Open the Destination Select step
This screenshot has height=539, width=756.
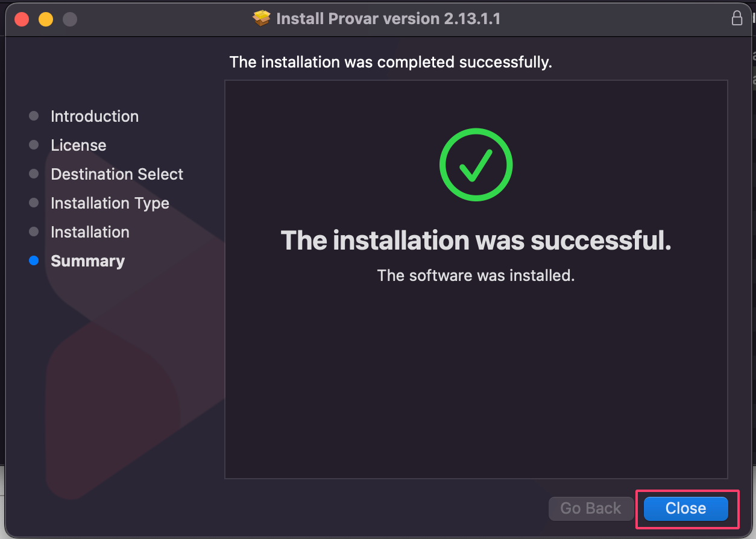[117, 174]
